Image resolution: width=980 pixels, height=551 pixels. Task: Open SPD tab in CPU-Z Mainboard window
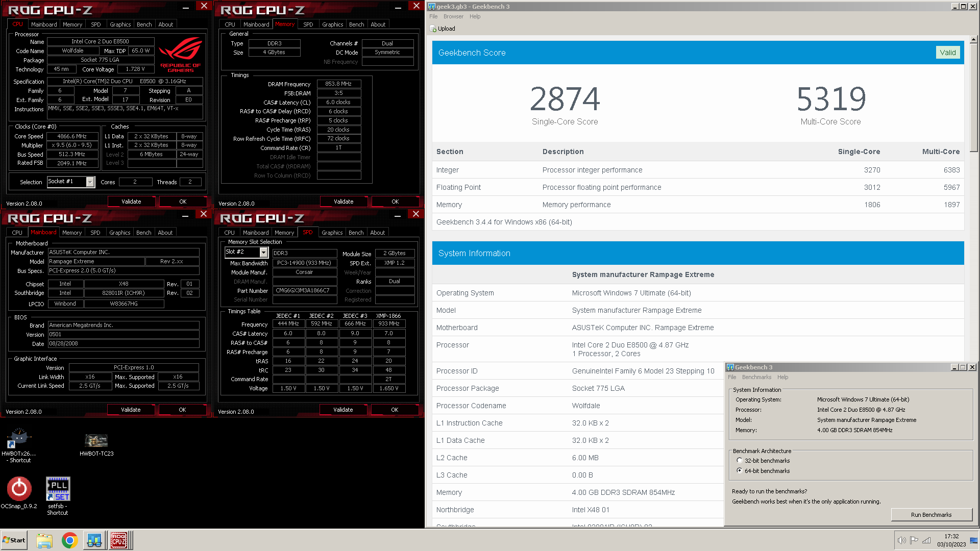pyautogui.click(x=95, y=233)
